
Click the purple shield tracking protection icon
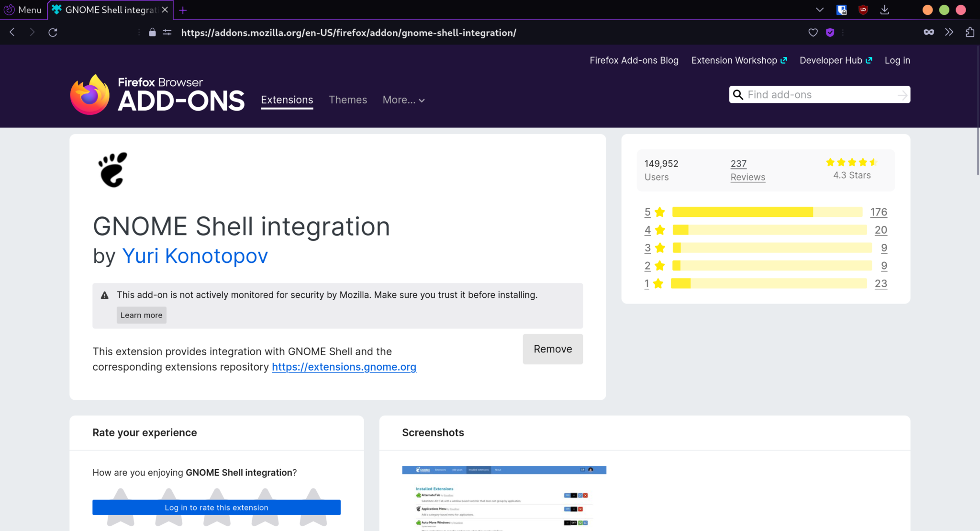pyautogui.click(x=830, y=33)
